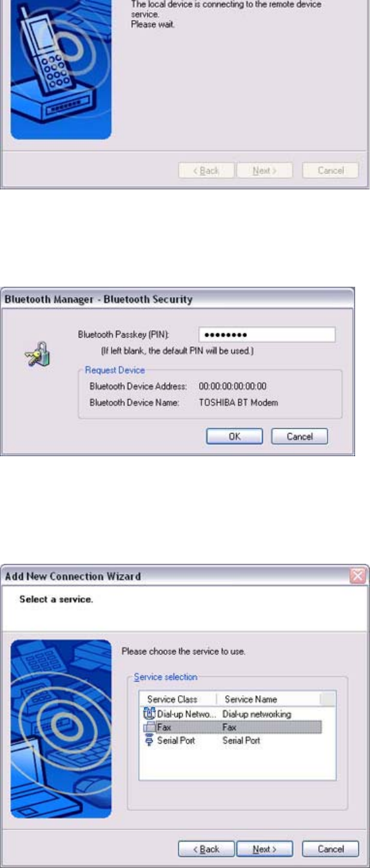
Task: Cancel the Select a service wizard
Action: pos(331,849)
